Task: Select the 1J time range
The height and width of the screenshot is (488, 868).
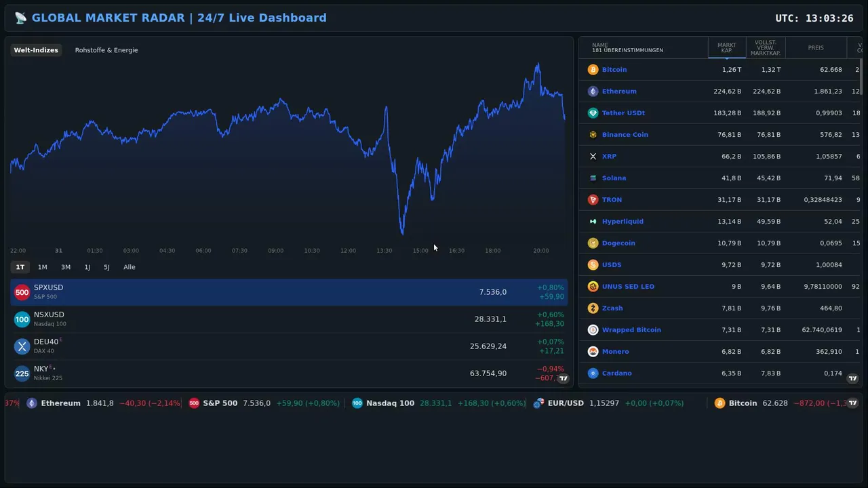Action: pyautogui.click(x=87, y=267)
